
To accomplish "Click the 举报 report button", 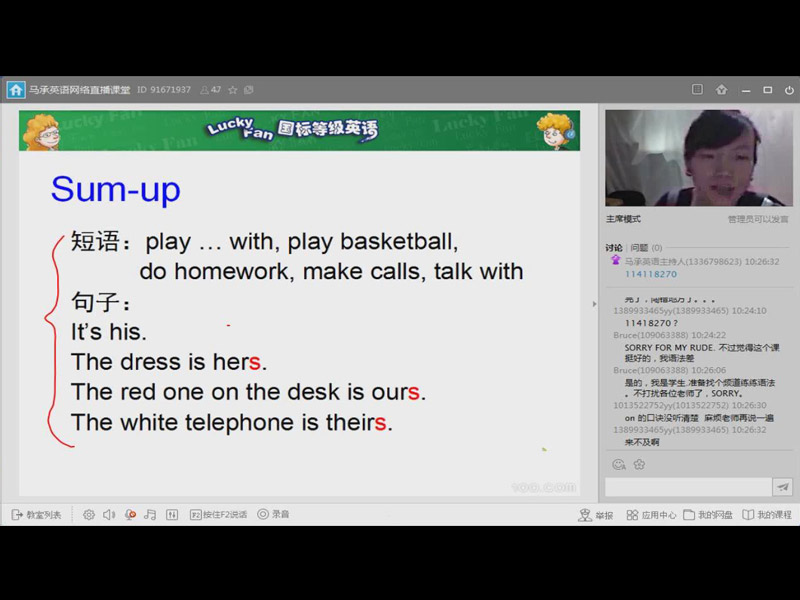I will [596, 515].
